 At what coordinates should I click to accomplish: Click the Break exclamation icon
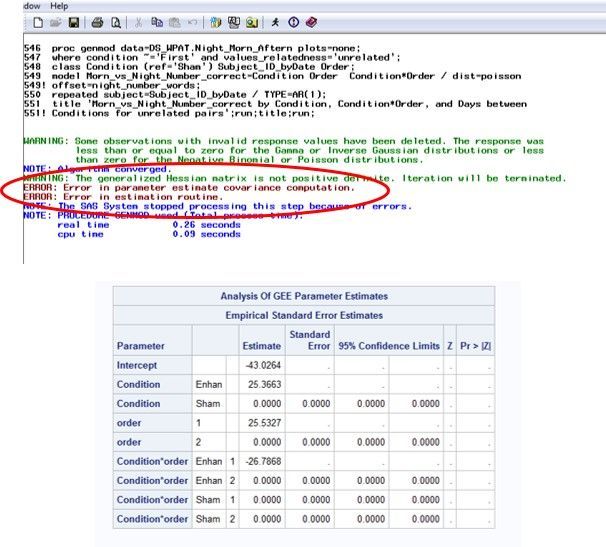tap(293, 21)
